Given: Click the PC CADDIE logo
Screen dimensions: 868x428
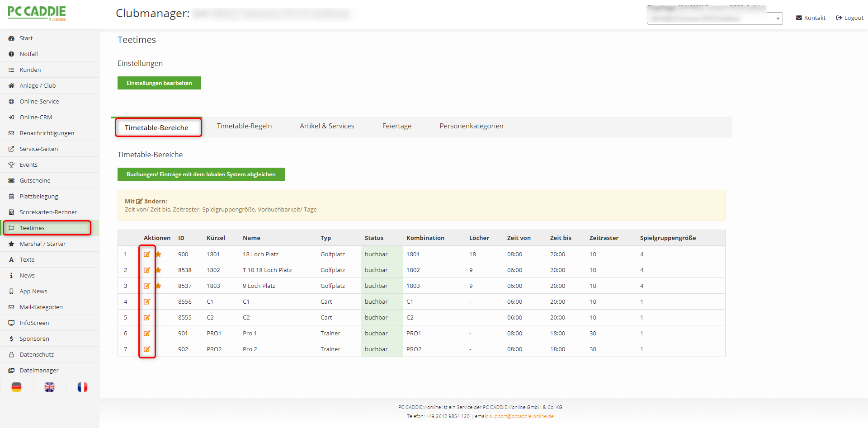Looking at the screenshot, I should [37, 13].
